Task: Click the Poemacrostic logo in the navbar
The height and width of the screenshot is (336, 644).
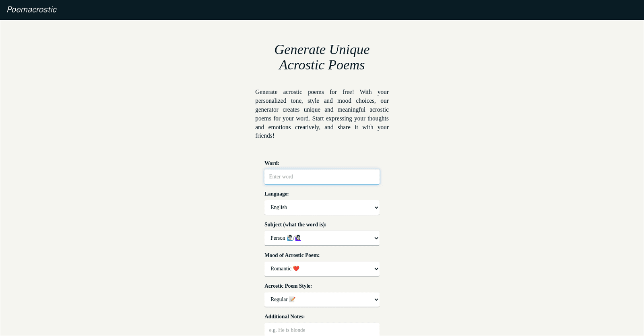Action: pyautogui.click(x=31, y=10)
